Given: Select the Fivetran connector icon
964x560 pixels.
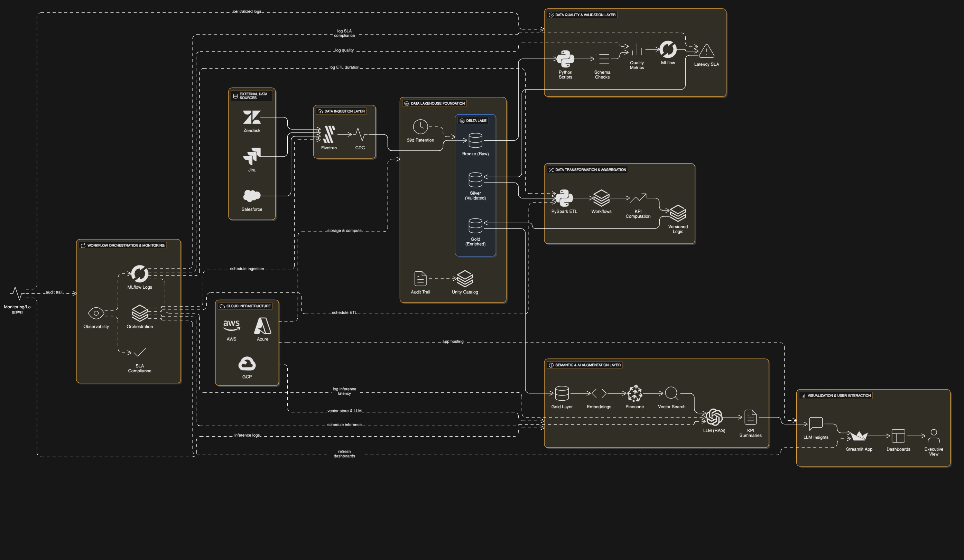Looking at the screenshot, I should click(328, 134).
